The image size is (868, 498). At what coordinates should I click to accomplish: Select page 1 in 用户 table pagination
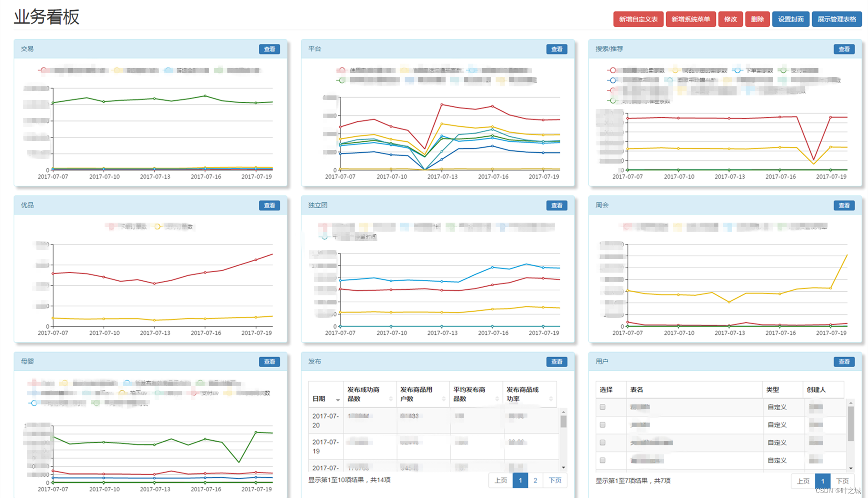point(823,481)
